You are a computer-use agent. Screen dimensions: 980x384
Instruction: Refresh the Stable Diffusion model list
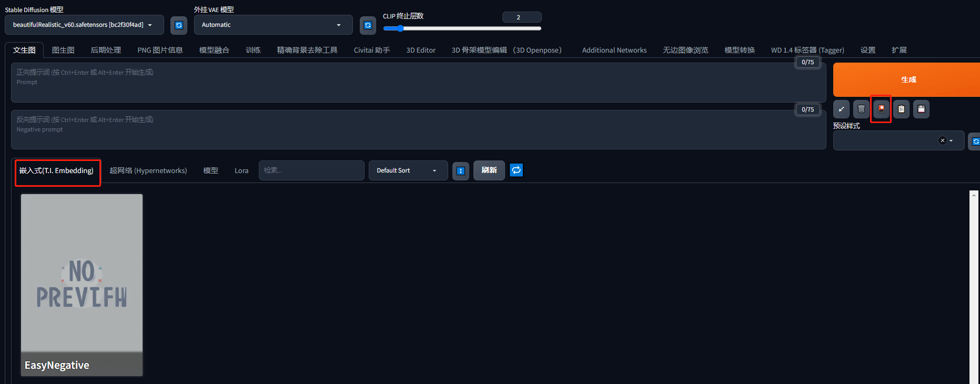179,25
